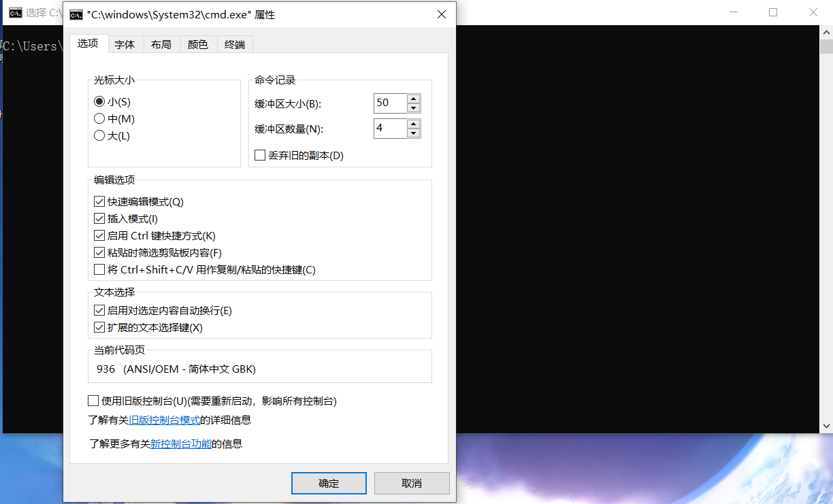Toggle 启用 Ctrl 键快捷方式 checkbox

(x=100, y=236)
